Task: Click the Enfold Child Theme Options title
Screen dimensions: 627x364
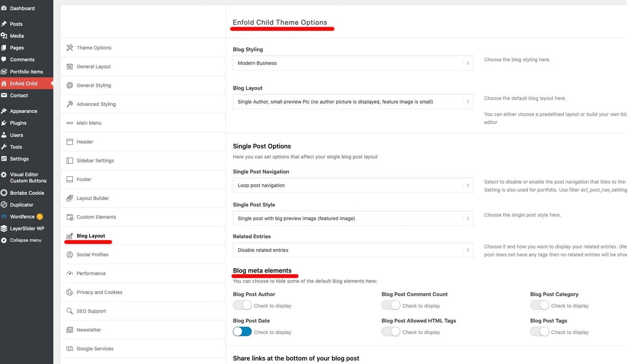Action: 280,23
